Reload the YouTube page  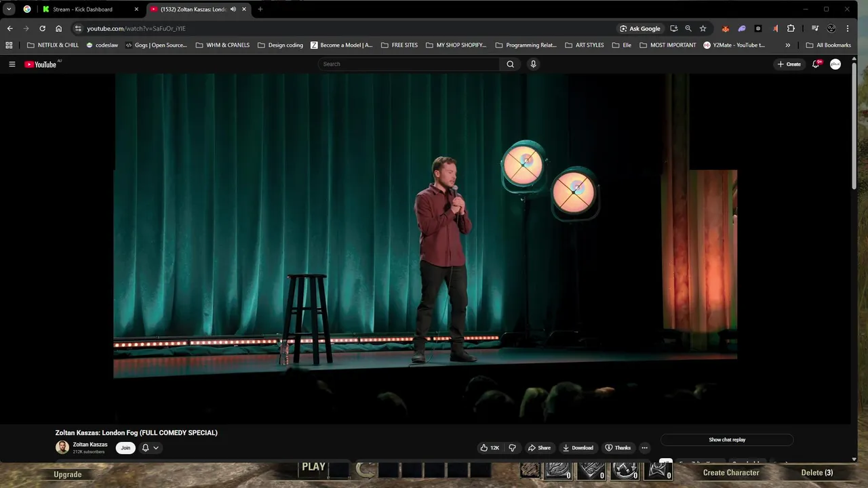pos(42,28)
